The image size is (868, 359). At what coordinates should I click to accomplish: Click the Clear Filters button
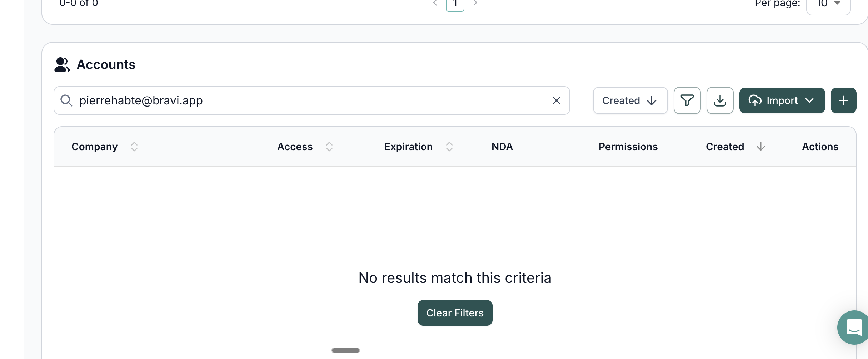[455, 313]
